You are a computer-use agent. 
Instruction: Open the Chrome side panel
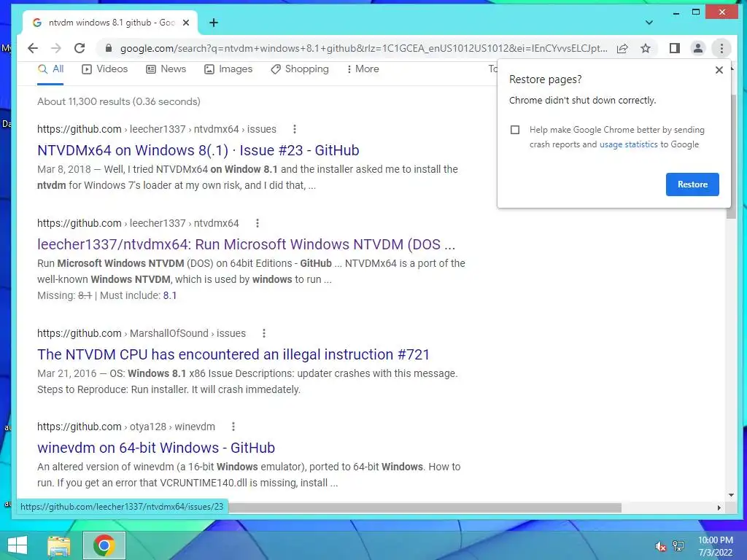click(x=675, y=48)
